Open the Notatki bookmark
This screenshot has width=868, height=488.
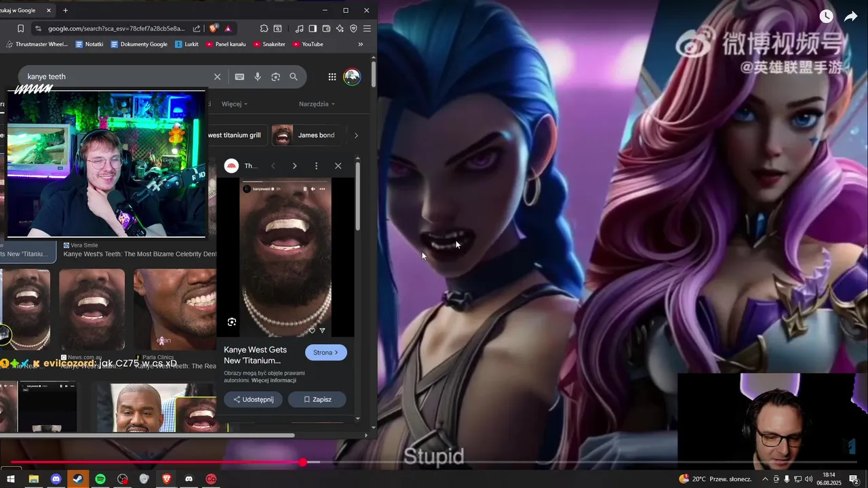(x=90, y=44)
